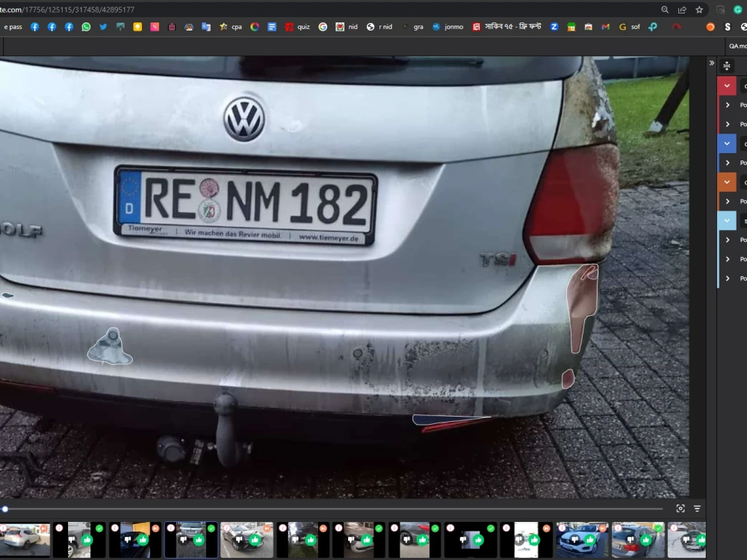Expand the first polygon under the light-blue group
The image size is (747, 560).
point(728,240)
